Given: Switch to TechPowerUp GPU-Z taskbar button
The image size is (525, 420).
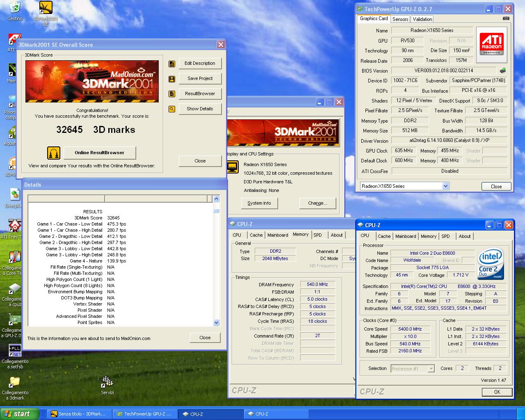Looking at the screenshot, I should click(144, 414).
